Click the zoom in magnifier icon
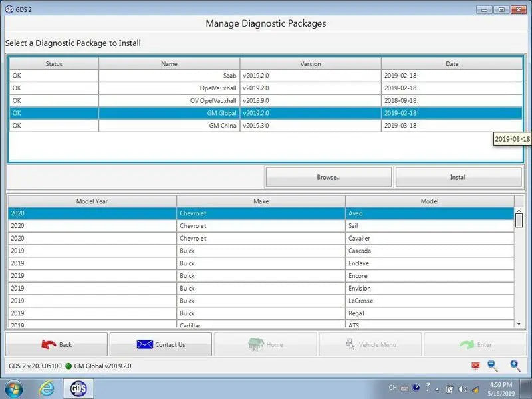 coord(515,365)
